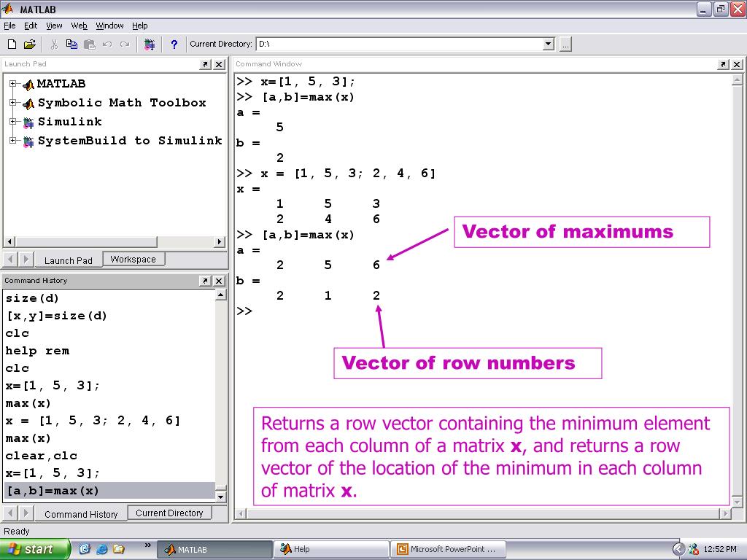This screenshot has height=560, width=747.
Task: Click the Current Directory path field
Action: point(400,44)
